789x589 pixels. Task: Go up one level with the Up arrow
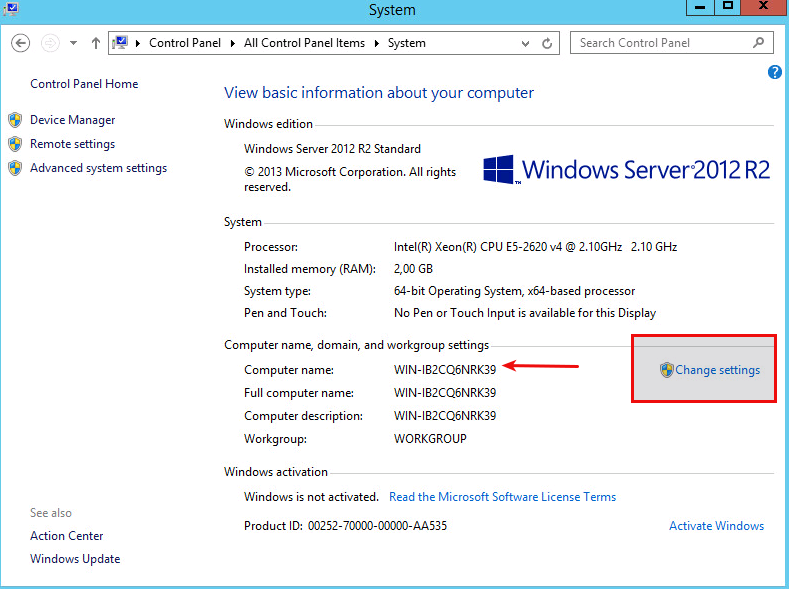pos(96,43)
